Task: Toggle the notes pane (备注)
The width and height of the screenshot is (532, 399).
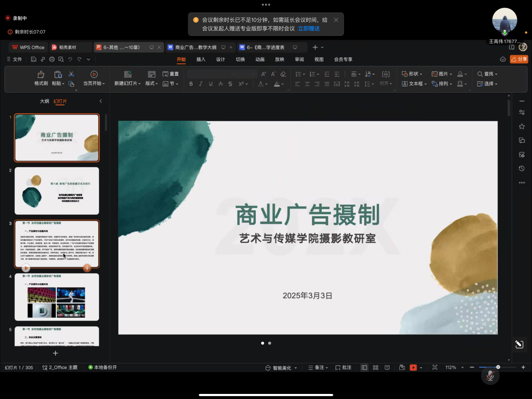Action: pyautogui.click(x=319, y=367)
